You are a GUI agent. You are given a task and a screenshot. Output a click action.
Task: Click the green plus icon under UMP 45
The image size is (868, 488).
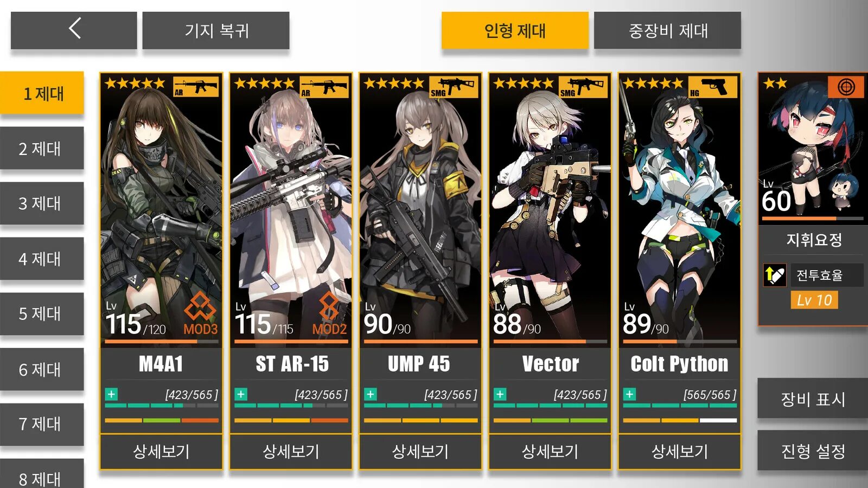click(371, 394)
